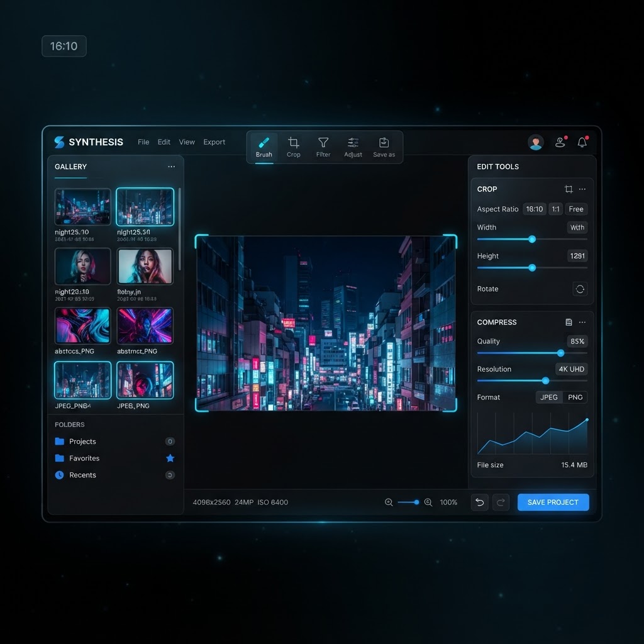Click the Projects folder icon

pyautogui.click(x=60, y=441)
